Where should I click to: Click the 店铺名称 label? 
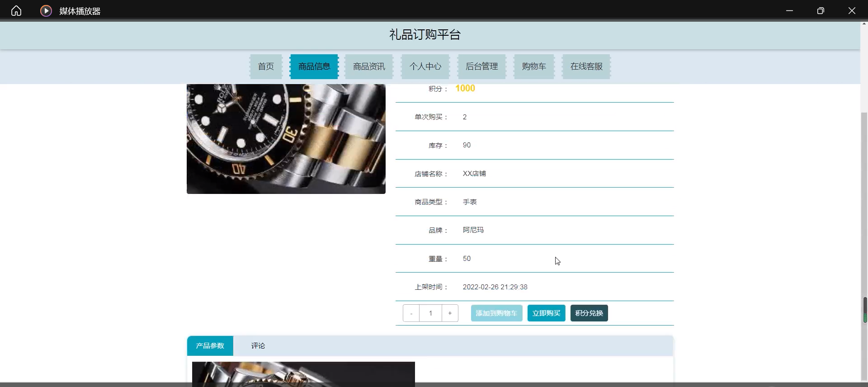(x=431, y=174)
